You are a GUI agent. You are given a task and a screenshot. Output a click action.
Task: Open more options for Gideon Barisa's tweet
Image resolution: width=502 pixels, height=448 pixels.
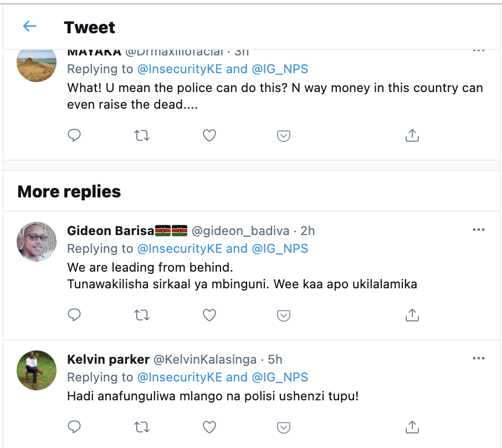479,230
